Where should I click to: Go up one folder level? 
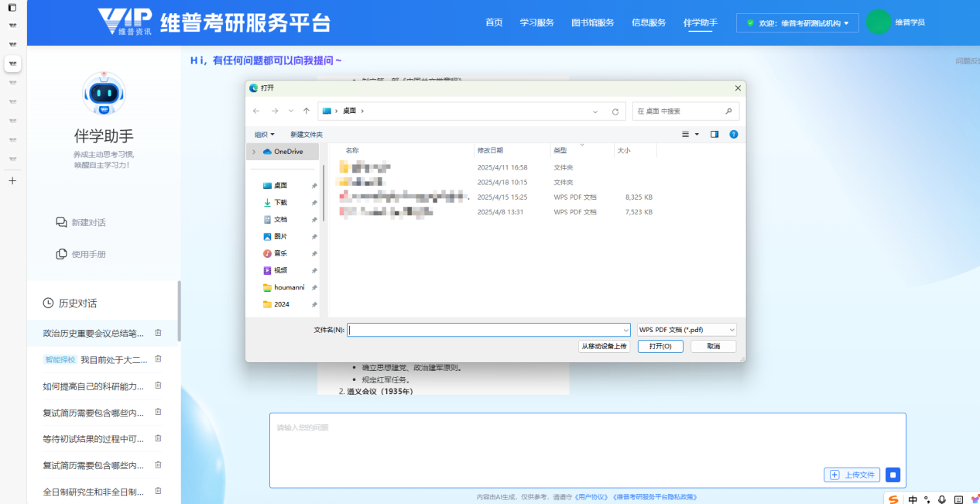click(307, 111)
